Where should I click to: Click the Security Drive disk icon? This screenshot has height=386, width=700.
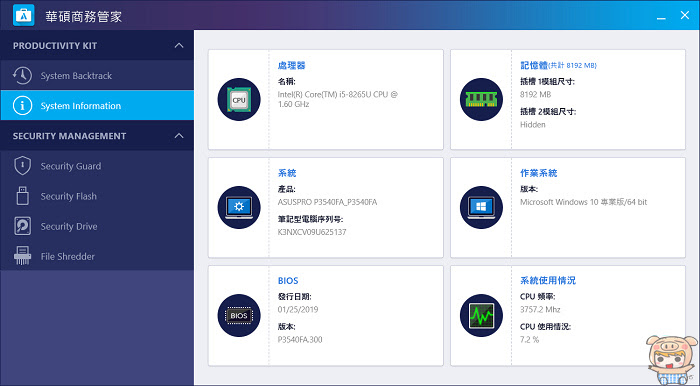(x=22, y=226)
